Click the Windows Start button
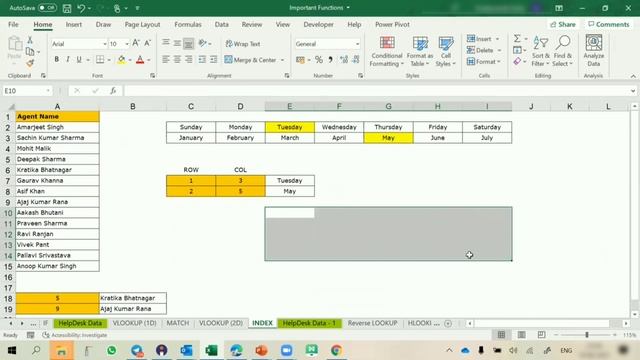This screenshot has width=640, height=360. pyautogui.click(x=11, y=350)
